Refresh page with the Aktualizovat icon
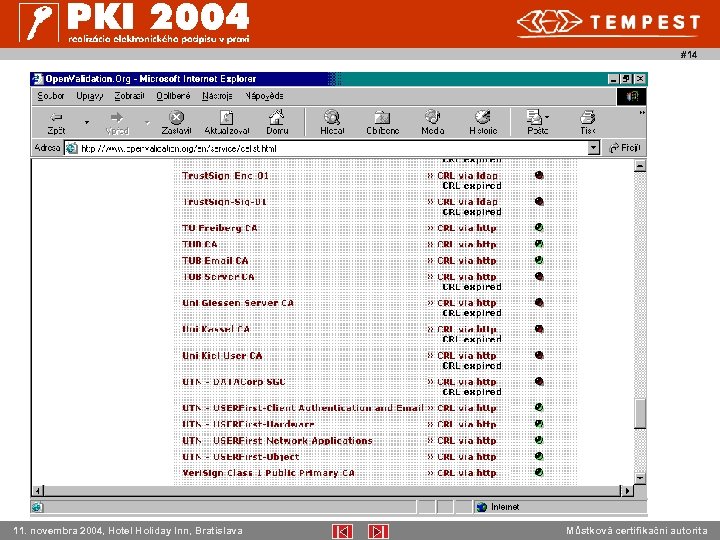This screenshot has height=540, width=720. (x=227, y=122)
